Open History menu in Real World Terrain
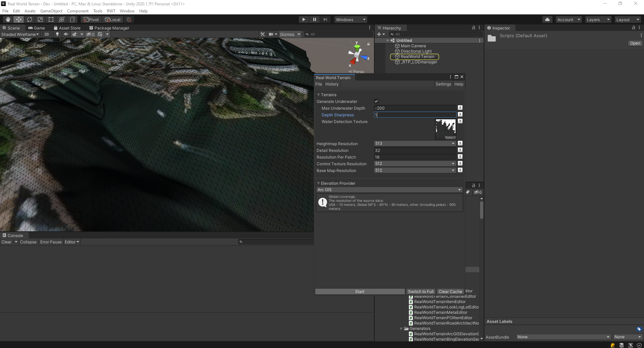This screenshot has width=644, height=348. coord(332,84)
